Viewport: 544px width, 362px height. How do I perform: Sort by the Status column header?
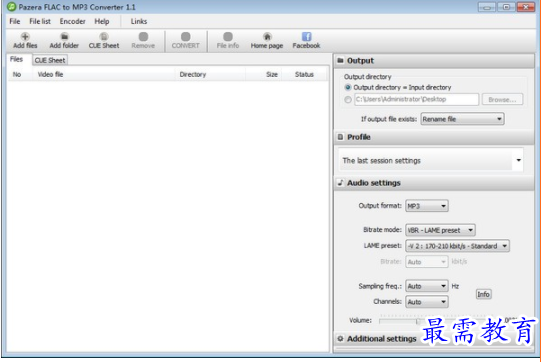304,74
